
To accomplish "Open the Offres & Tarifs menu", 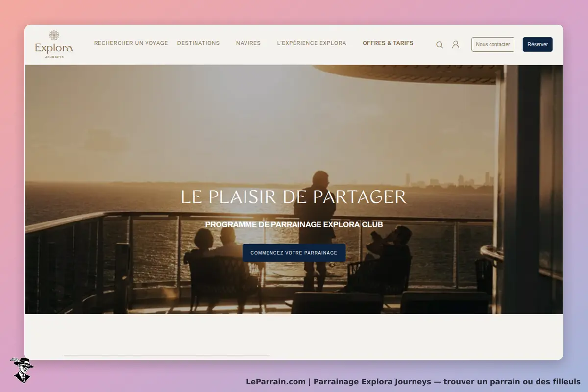I will point(388,43).
